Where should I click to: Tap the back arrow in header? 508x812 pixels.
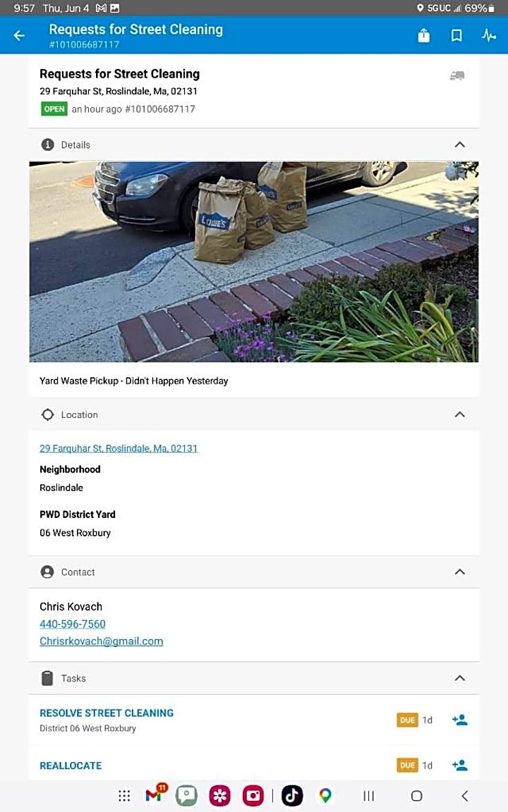coord(19,35)
